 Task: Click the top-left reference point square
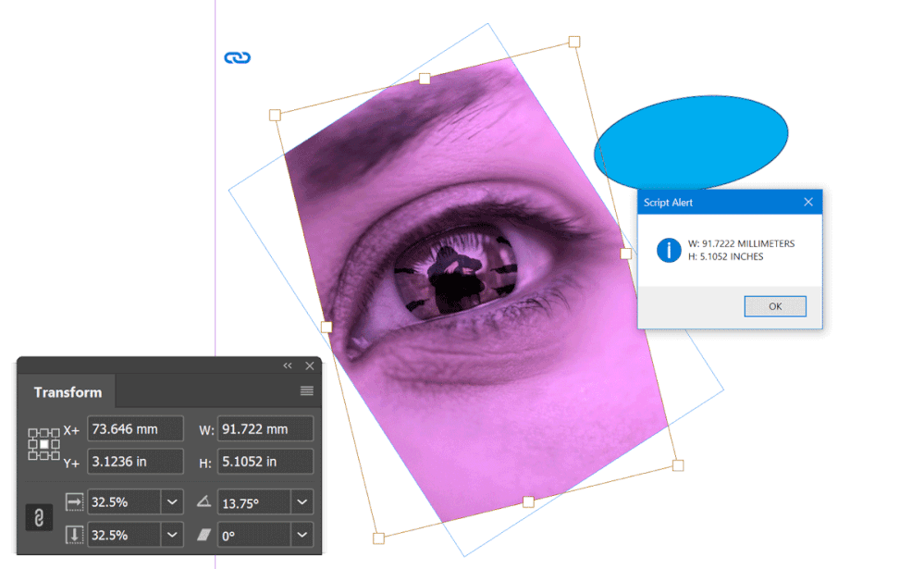pos(33,433)
